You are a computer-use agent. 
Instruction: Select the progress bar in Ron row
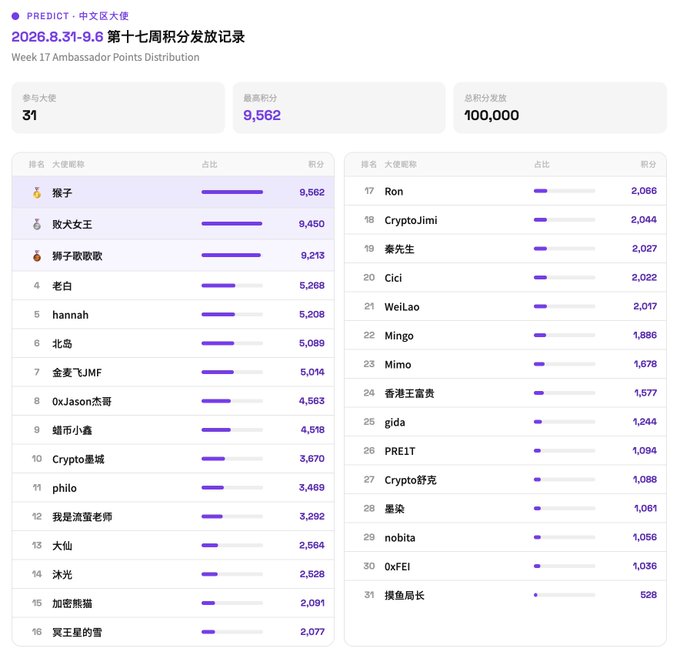pos(564,191)
